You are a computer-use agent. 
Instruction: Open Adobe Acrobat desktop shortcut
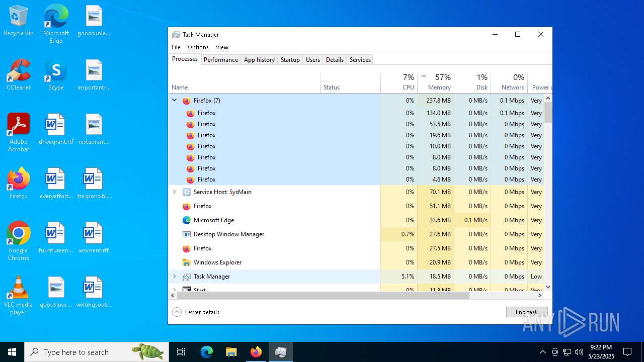coord(19,133)
